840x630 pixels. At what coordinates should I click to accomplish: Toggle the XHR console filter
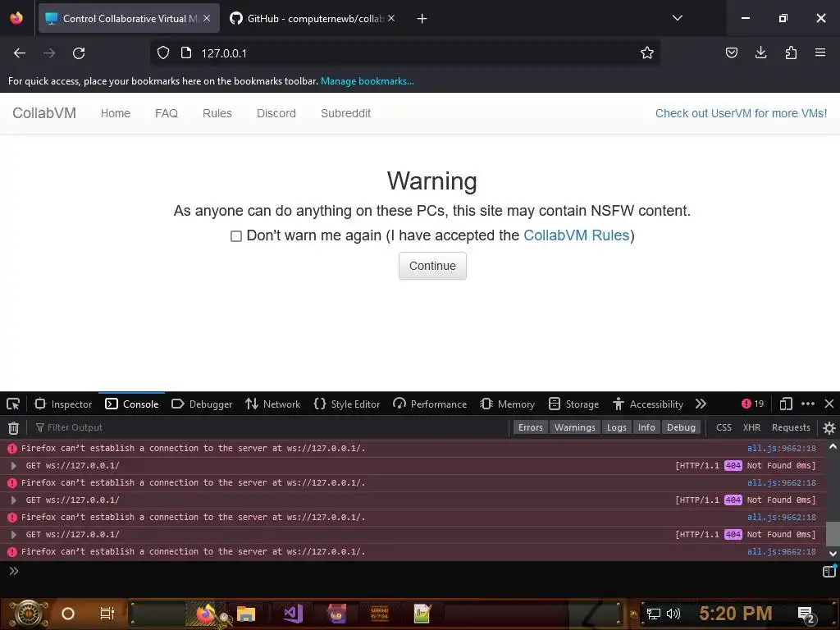tap(751, 427)
